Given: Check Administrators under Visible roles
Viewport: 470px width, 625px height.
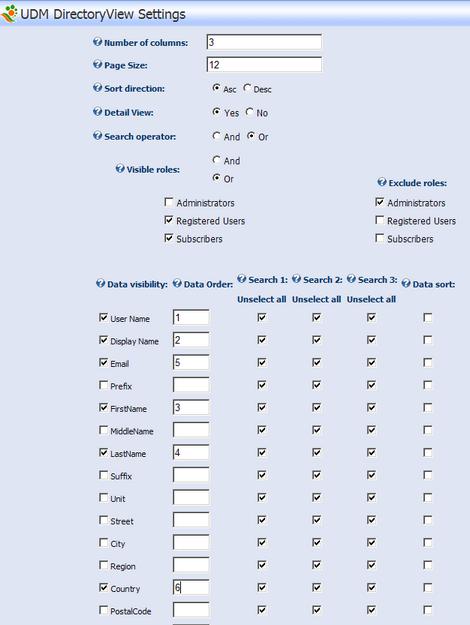Looking at the screenshot, I should (169, 202).
